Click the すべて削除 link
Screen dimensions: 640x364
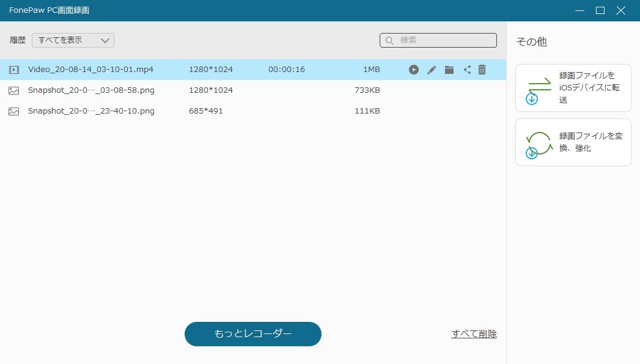pyautogui.click(x=474, y=334)
